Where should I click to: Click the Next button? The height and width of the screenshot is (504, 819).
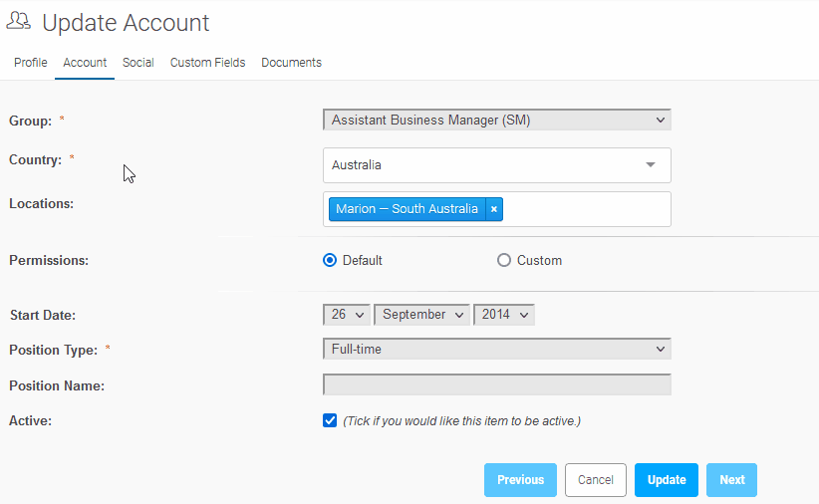tap(731, 480)
